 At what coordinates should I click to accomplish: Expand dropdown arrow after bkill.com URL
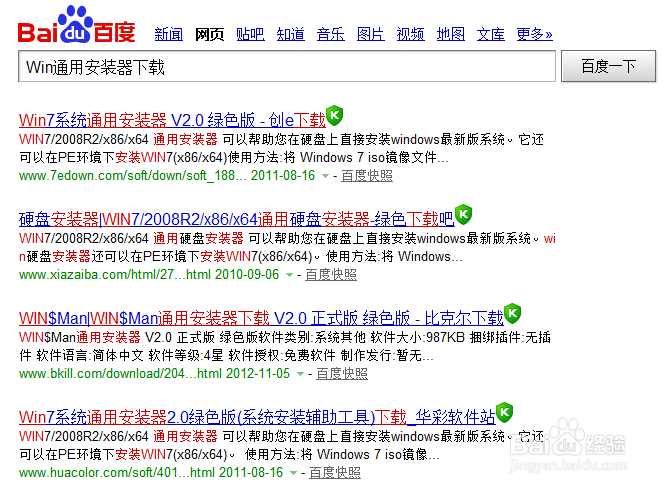point(300,374)
